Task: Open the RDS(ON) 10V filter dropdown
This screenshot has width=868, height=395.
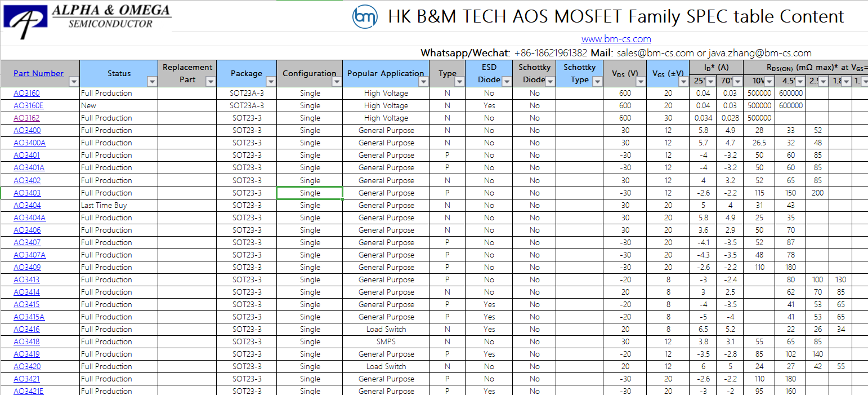Action: point(769,82)
